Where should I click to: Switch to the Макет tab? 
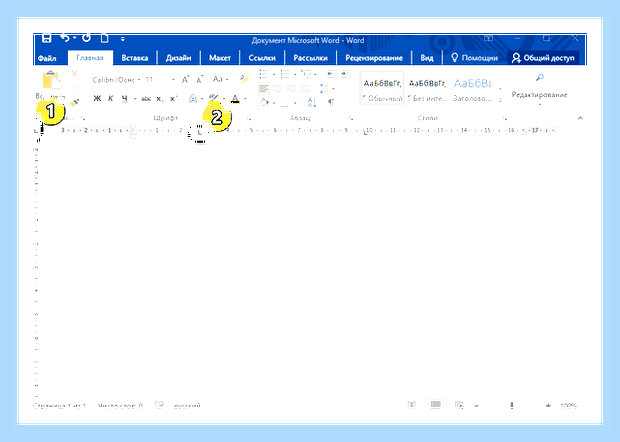click(x=219, y=58)
